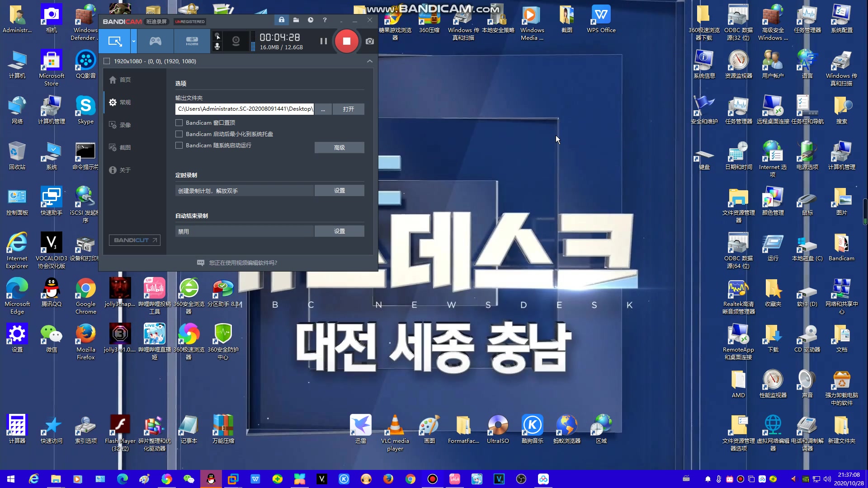The height and width of the screenshot is (488, 868).
Task: Expand screen mode dropdown arrow
Action: coord(134,42)
